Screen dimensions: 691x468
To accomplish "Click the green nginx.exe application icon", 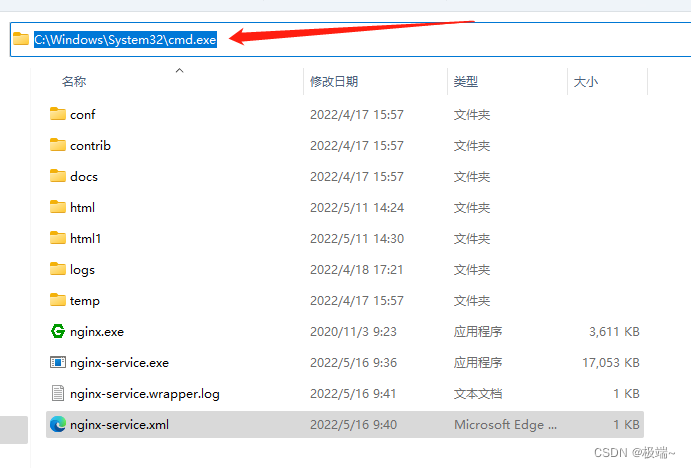I will 58,331.
